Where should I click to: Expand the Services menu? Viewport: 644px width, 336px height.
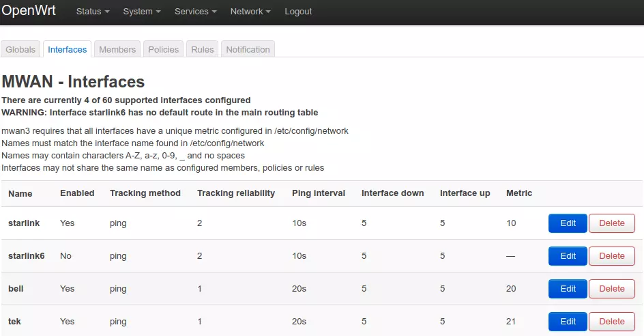[x=195, y=12]
